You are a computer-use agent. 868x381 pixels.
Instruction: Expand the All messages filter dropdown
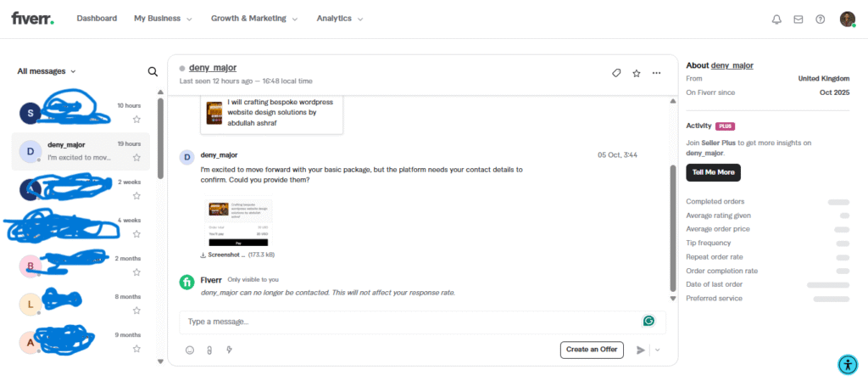coord(47,71)
